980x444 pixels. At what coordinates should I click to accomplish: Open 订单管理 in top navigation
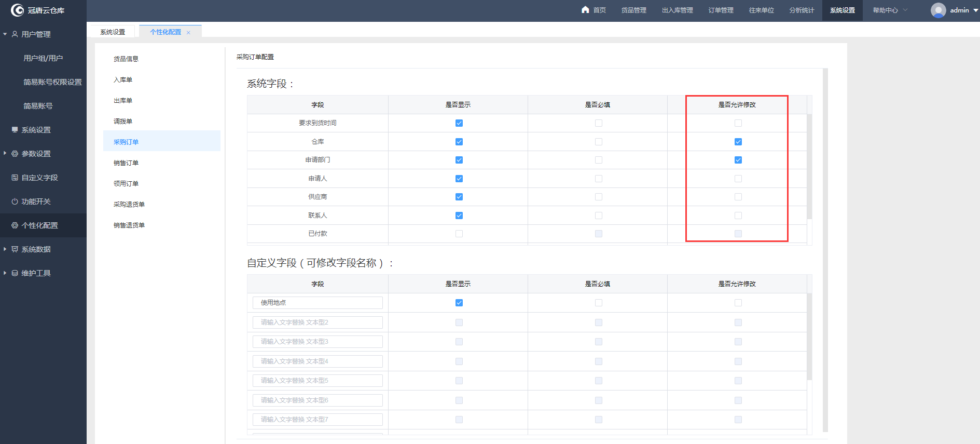(x=721, y=10)
